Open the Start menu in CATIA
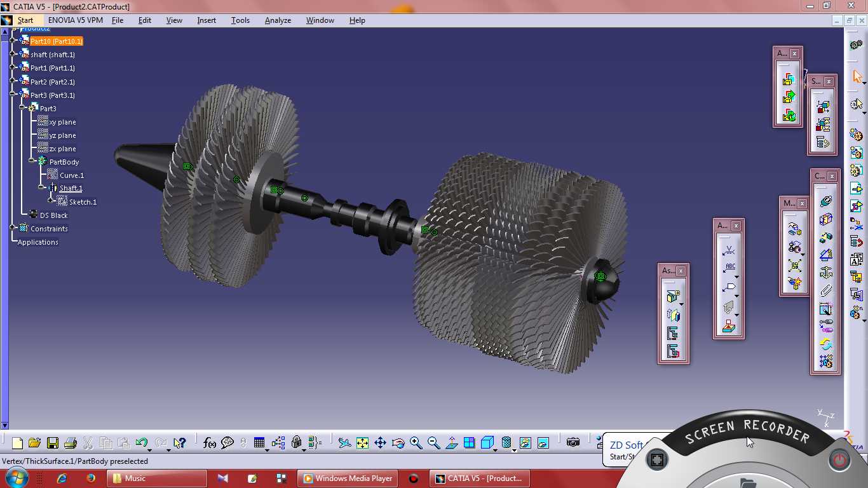Image resolution: width=868 pixels, height=488 pixels. point(25,20)
